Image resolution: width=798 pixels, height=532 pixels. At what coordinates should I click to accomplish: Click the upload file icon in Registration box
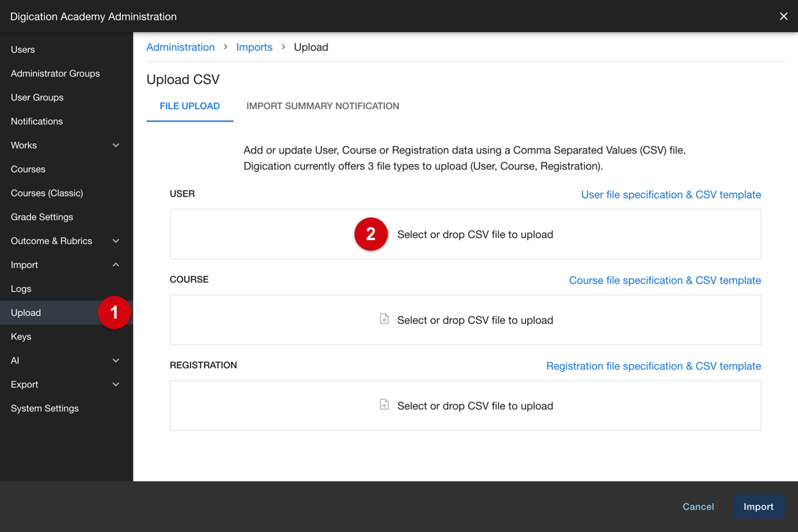(x=384, y=404)
